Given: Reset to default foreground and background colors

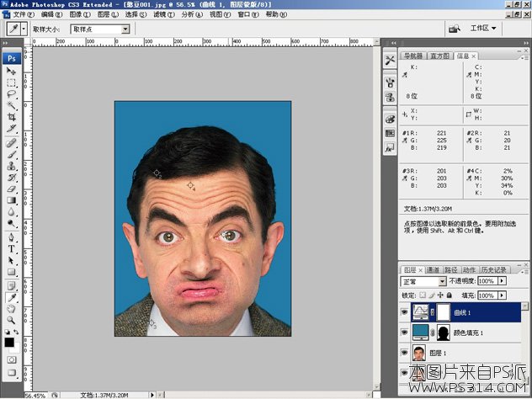Looking at the screenshot, I should point(7,332).
